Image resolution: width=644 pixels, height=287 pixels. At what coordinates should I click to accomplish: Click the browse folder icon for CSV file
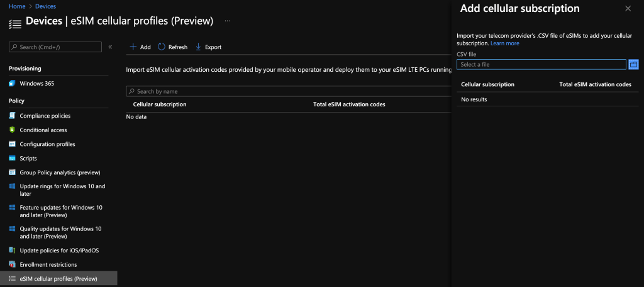633,64
